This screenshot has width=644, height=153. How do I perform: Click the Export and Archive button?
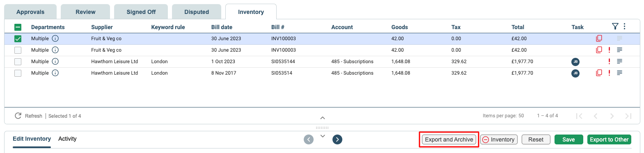coord(449,139)
